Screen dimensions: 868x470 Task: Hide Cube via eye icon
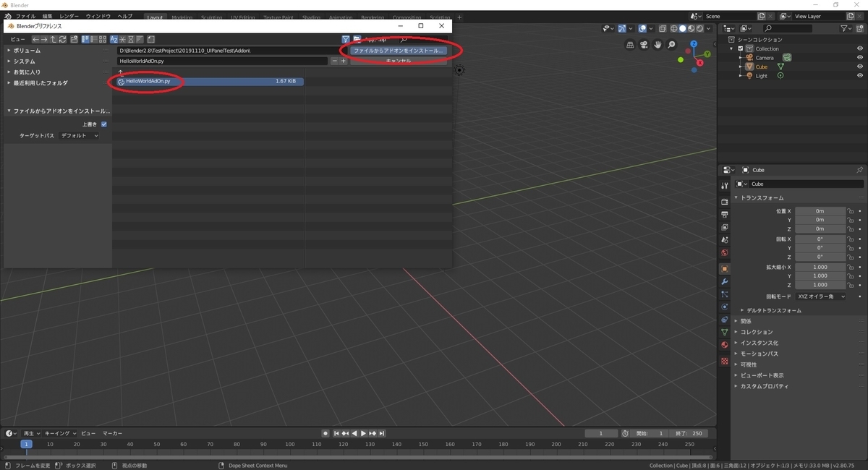[860, 67]
